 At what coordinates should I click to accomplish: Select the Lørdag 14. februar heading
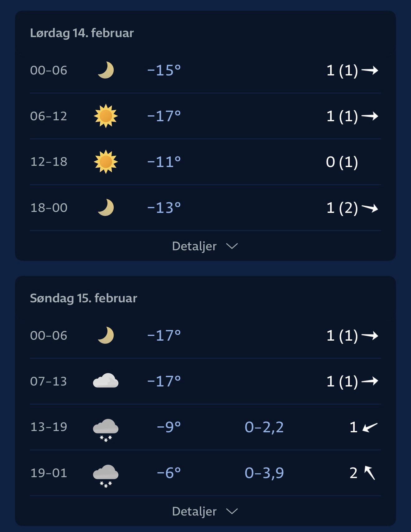pyautogui.click(x=82, y=33)
